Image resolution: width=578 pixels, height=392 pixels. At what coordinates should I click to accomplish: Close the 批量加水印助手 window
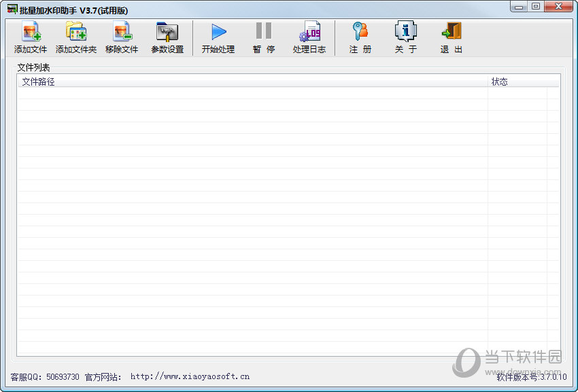pos(559,7)
